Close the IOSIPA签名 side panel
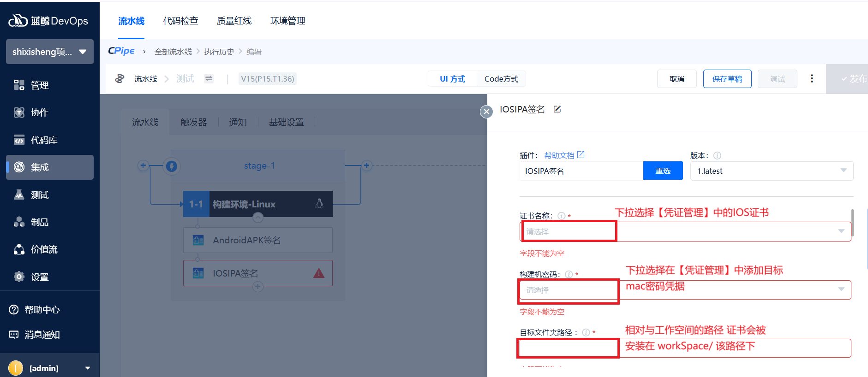Viewport: 868px width, 377px height. pos(486,112)
